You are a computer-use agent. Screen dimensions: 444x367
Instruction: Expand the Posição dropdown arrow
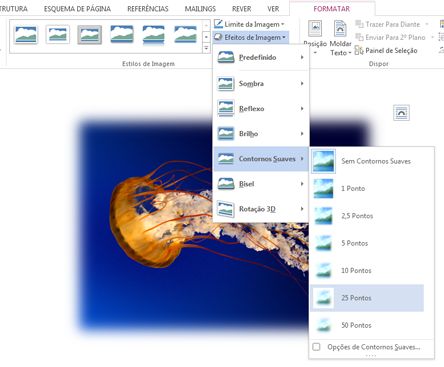coord(315,52)
